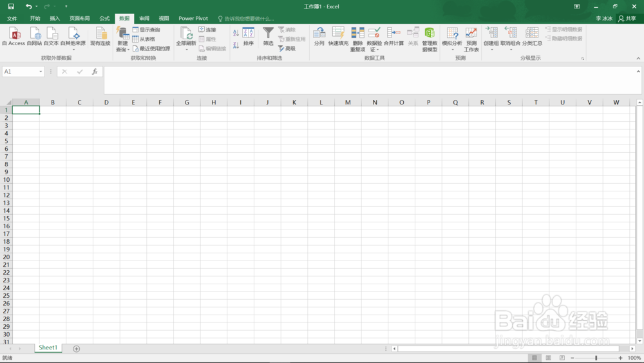Switch to the 公式 Formulas tab

pos(104,19)
